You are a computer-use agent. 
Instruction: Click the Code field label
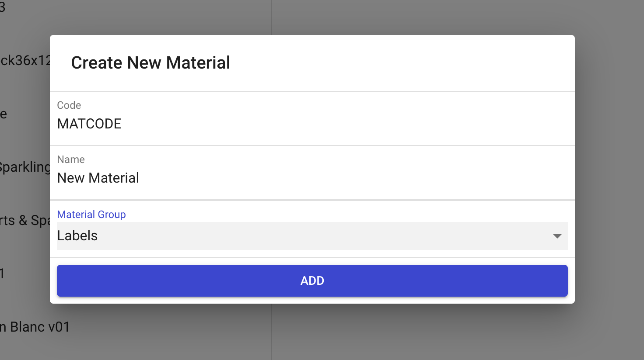69,105
